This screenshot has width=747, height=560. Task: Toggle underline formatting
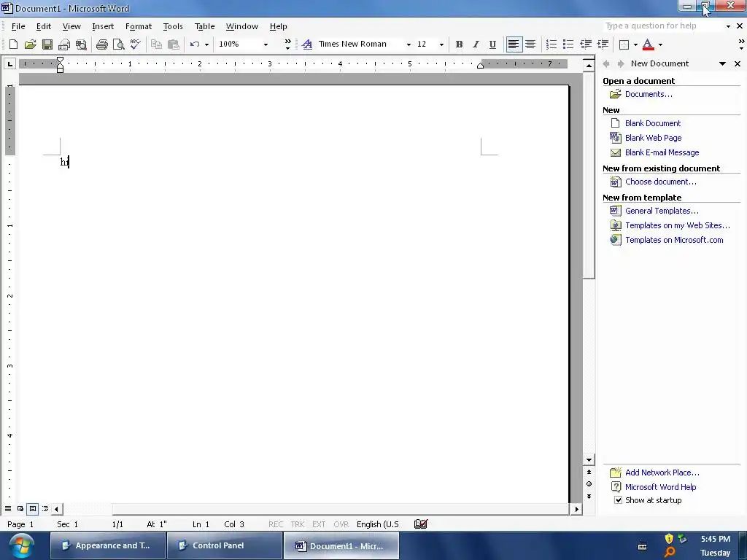492,44
